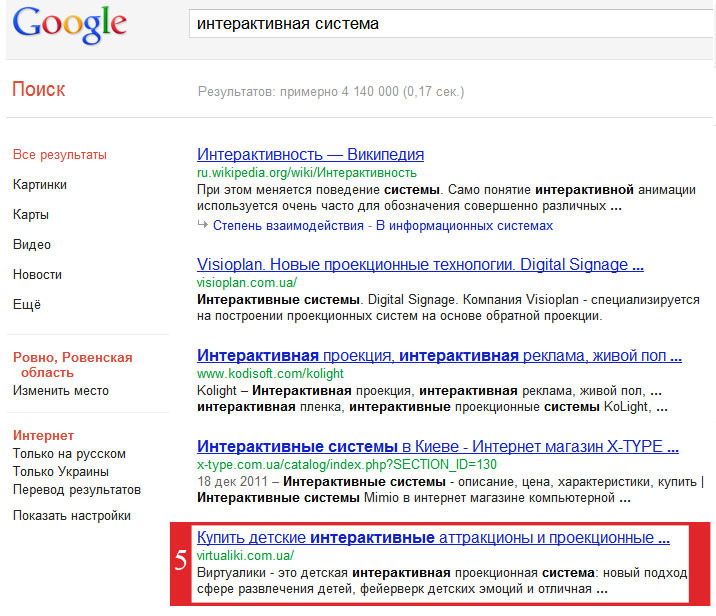Open the Kolight Интерактивная проекция result

439,355
